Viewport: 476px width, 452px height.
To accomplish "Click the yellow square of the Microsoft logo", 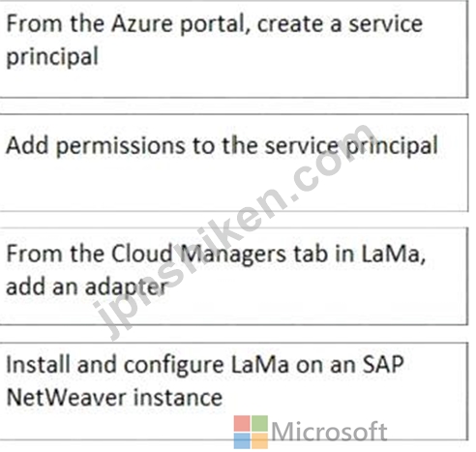I will click(259, 441).
